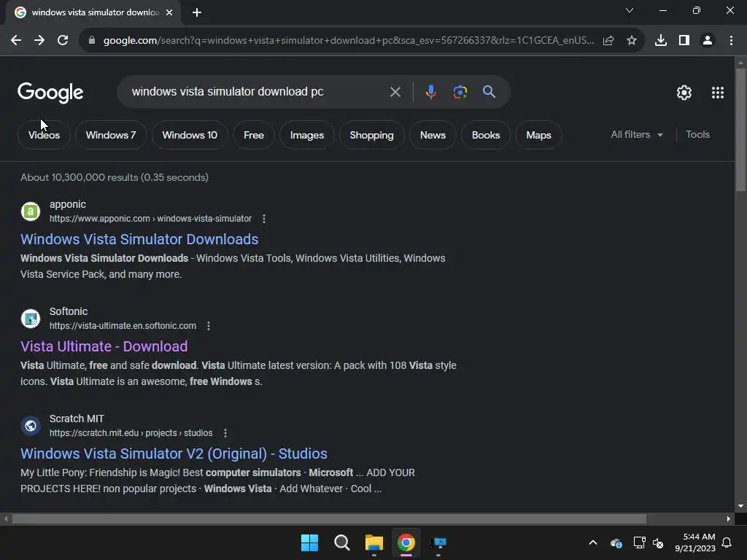Image resolution: width=747 pixels, height=560 pixels.
Task: Switch to Books results
Action: pos(486,135)
